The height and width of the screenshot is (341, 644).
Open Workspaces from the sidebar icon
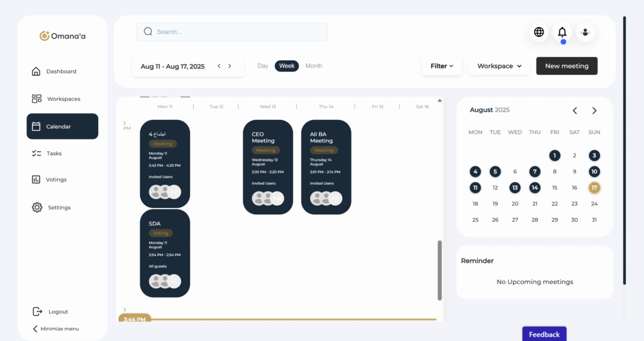pos(36,99)
